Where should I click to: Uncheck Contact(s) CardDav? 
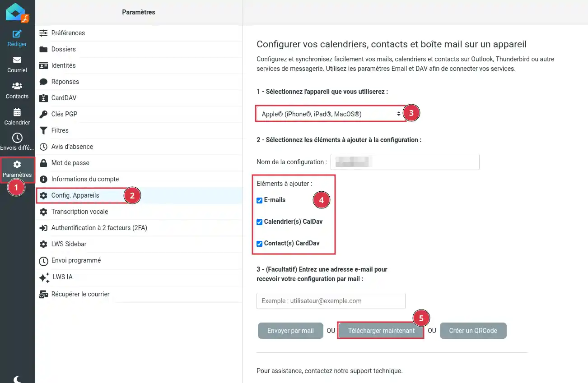coord(259,243)
